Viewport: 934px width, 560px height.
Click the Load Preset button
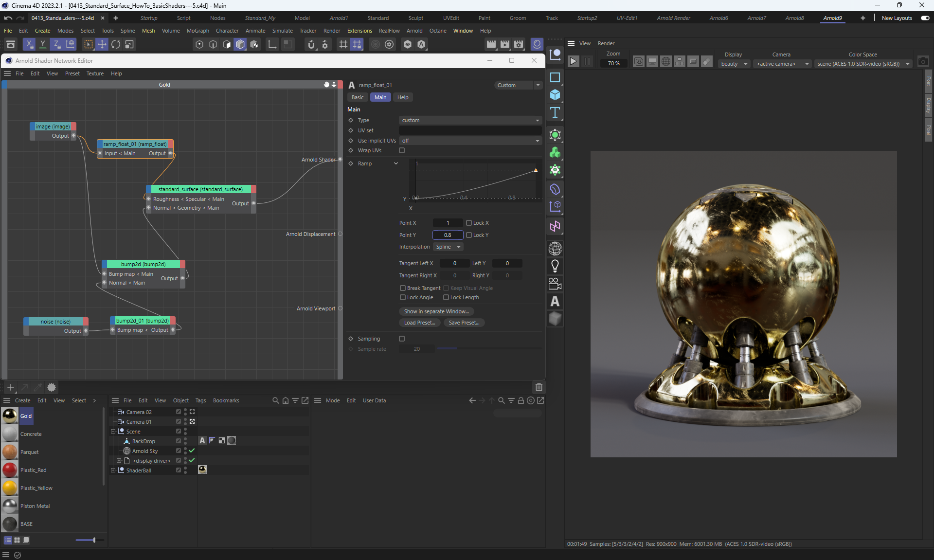tap(419, 323)
